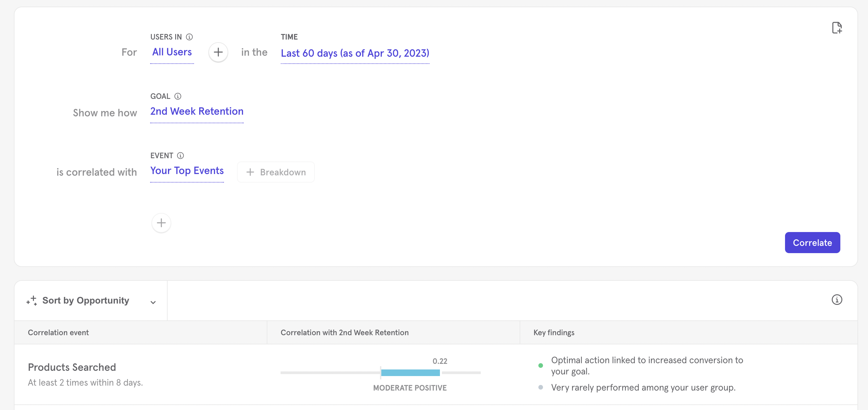The width and height of the screenshot is (868, 410).
Task: Change the Last 60 days time range
Action: (x=355, y=53)
